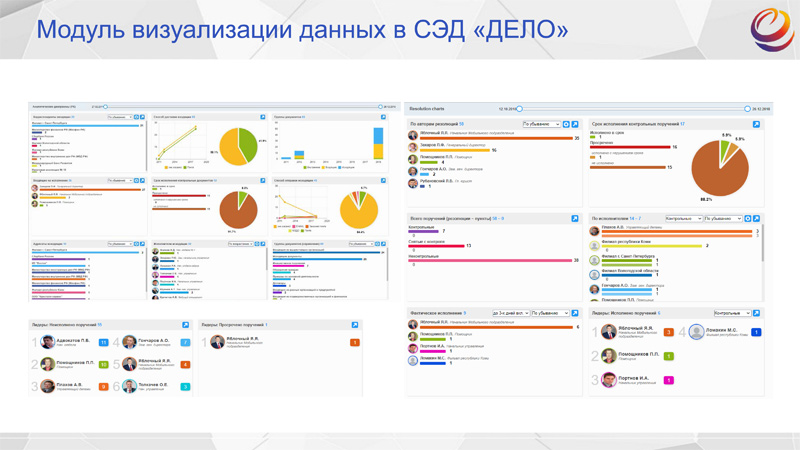
Task: Click the swirl company logo in slide corner
Action: 772,30
